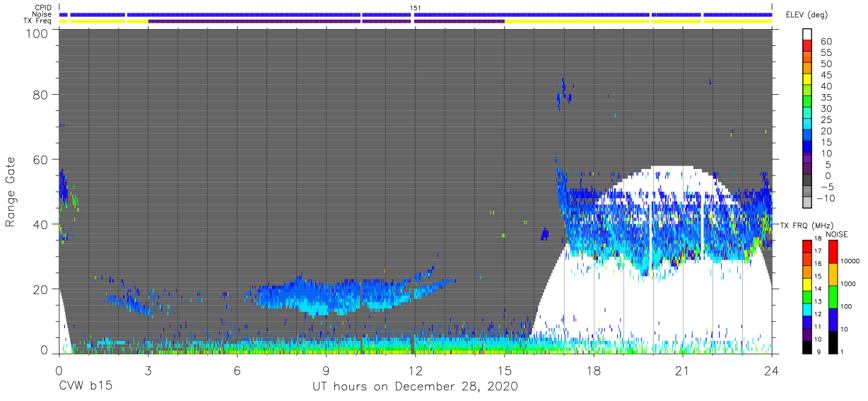Click the ELEV (deg) colorbar title
Screen dimensions: 868x401
coord(807,15)
